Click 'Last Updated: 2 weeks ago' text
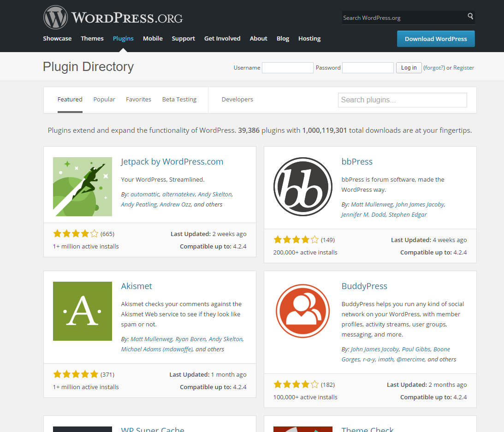The image size is (504, 432). pyautogui.click(x=208, y=234)
